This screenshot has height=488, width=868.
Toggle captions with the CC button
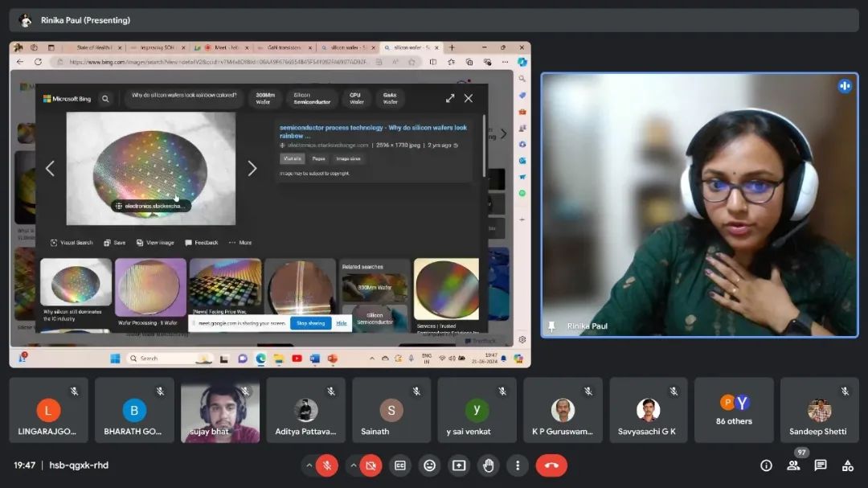coord(400,465)
